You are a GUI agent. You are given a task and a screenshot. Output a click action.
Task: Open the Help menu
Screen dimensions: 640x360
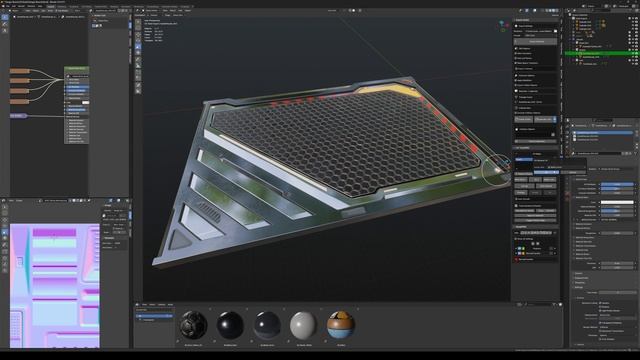(x=40, y=7)
